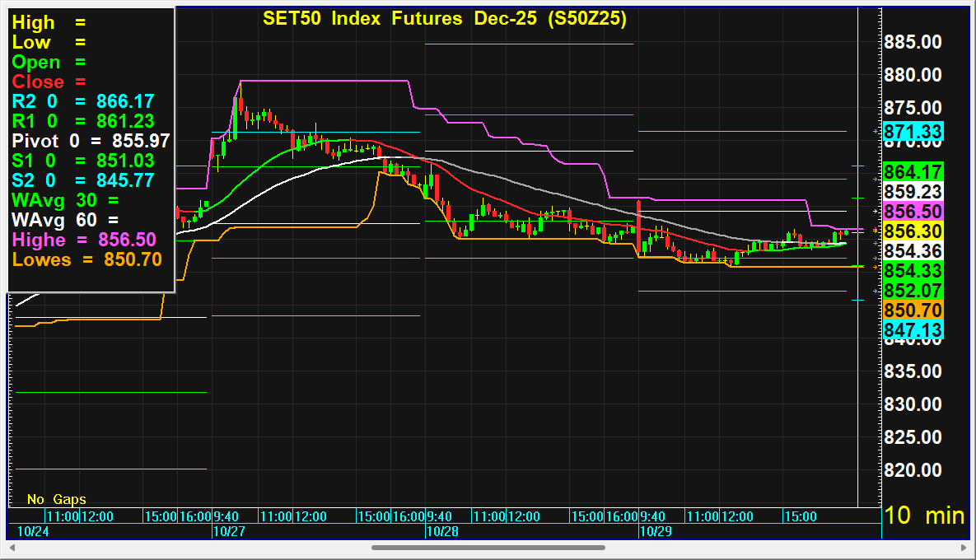
Task: Click the cyan 871.33 price tag on axis
Action: pyautogui.click(x=913, y=132)
